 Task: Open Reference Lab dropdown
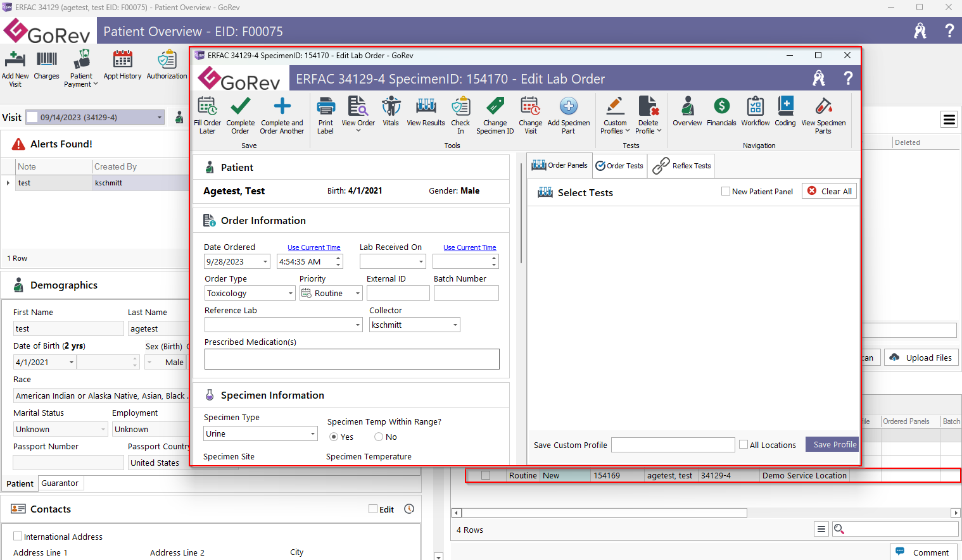358,325
